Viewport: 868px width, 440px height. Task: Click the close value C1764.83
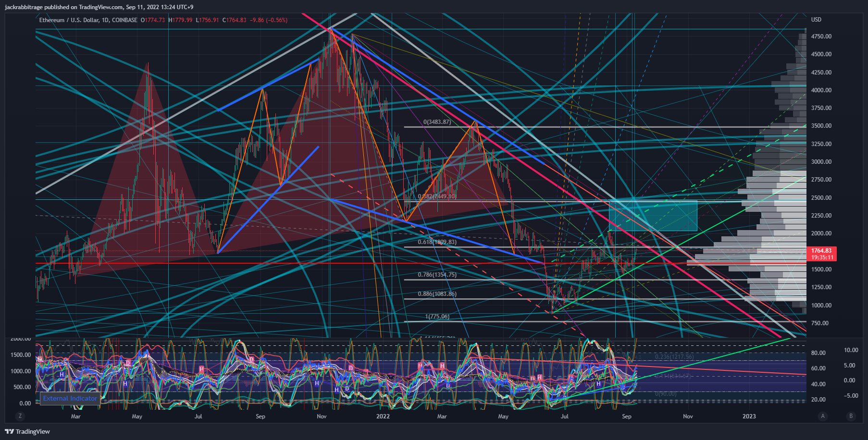point(235,20)
